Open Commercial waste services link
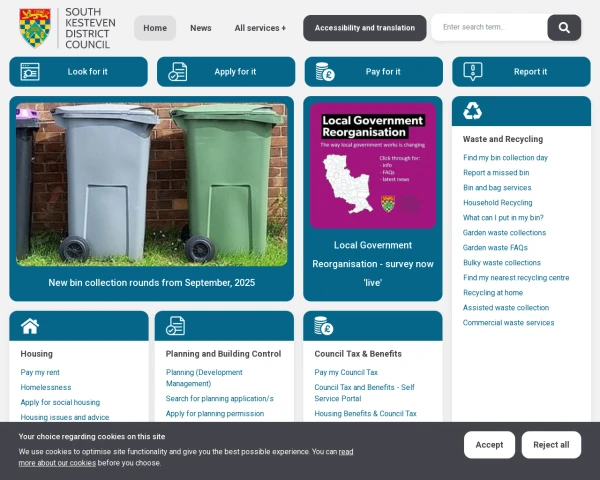 point(509,323)
